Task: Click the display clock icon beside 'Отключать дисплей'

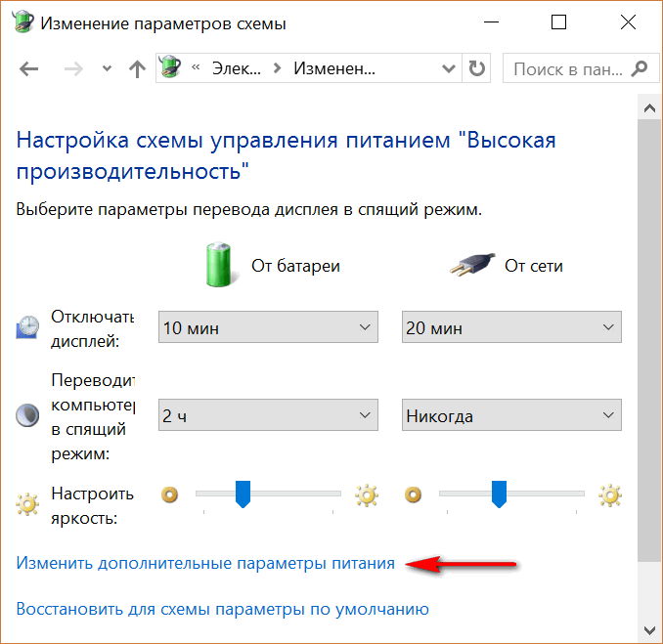Action: [28, 326]
